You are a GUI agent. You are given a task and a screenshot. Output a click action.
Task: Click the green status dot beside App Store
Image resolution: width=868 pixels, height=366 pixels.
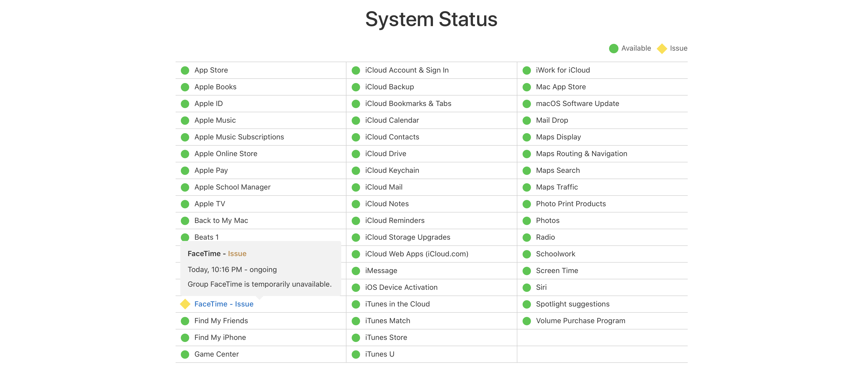tap(185, 70)
